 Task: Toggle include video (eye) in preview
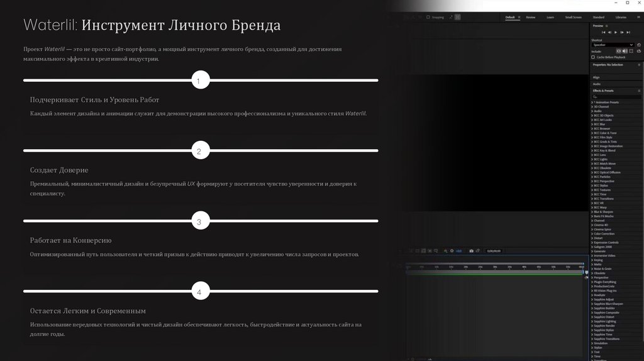[x=619, y=51]
